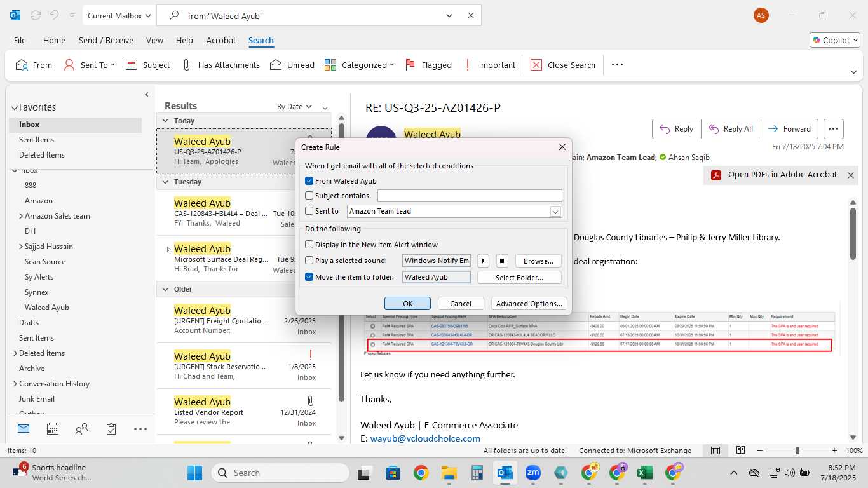This screenshot has width=868, height=488.
Task: Collapse the folder pane arrow
Action: tap(147, 94)
